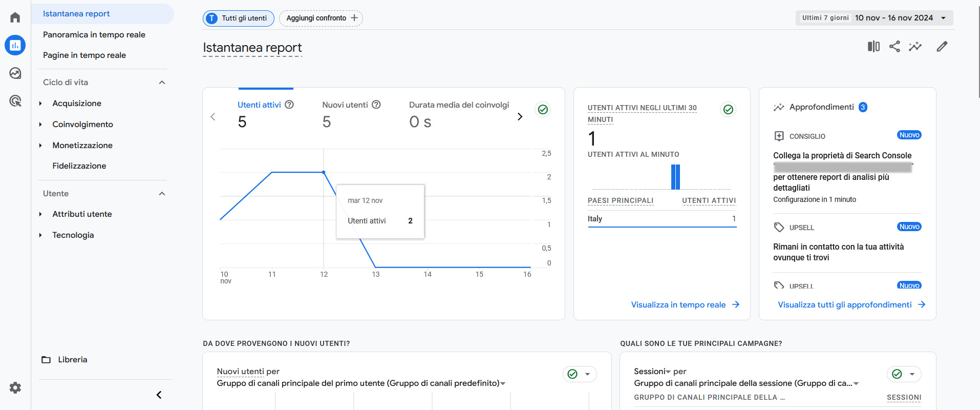Image resolution: width=980 pixels, height=410 pixels.
Task: Go to previous metrics with left chevron
Action: click(x=213, y=117)
